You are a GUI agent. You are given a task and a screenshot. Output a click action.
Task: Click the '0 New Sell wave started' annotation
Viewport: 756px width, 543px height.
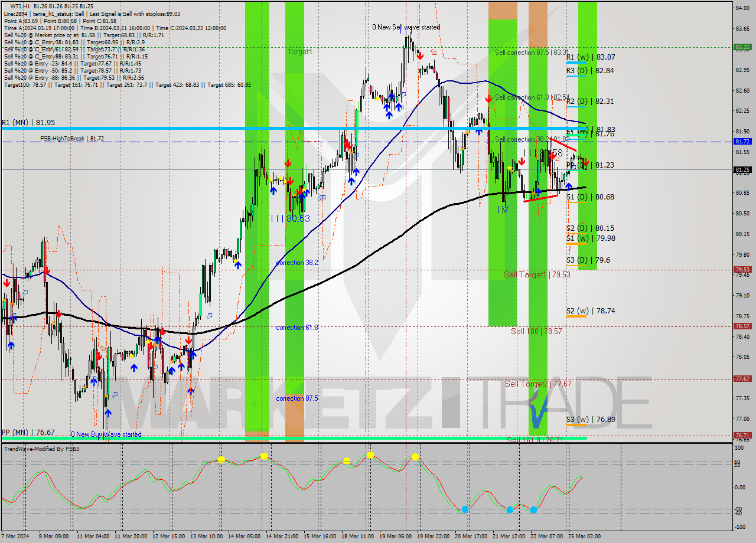pos(406,27)
